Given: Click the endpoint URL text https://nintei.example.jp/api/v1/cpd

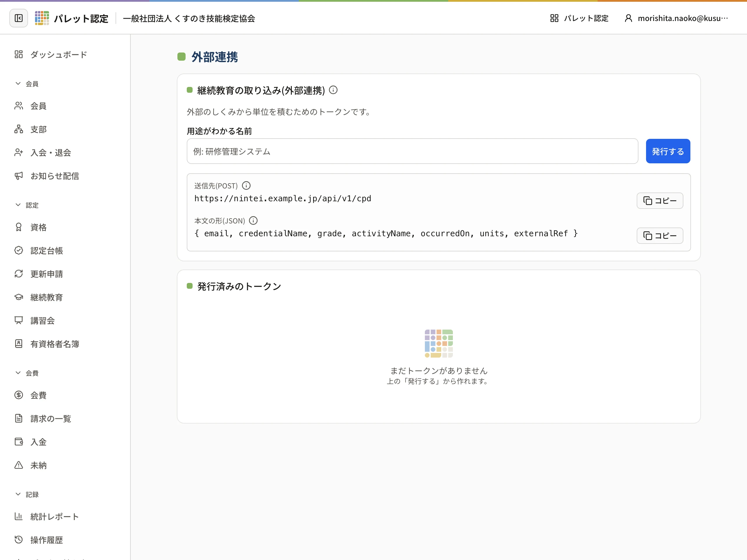Looking at the screenshot, I should click(283, 199).
